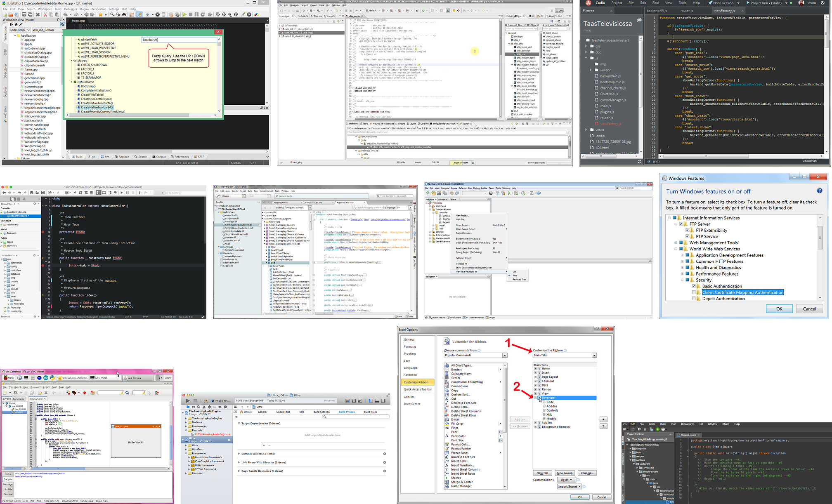Switch to the Build Settings tab in Xcode
The image size is (832, 504).
click(321, 412)
